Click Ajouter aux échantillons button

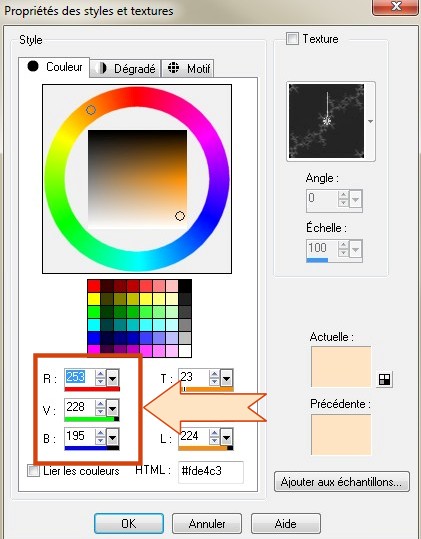point(342,482)
